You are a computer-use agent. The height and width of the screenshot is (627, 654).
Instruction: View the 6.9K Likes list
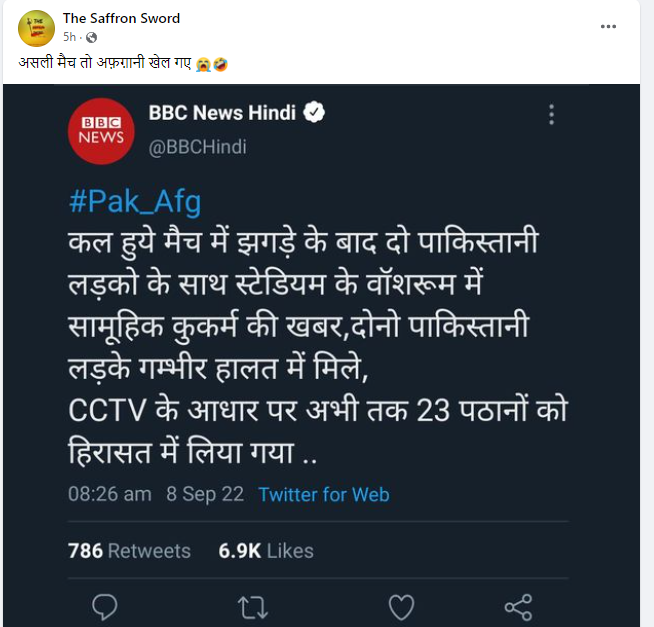click(266, 551)
